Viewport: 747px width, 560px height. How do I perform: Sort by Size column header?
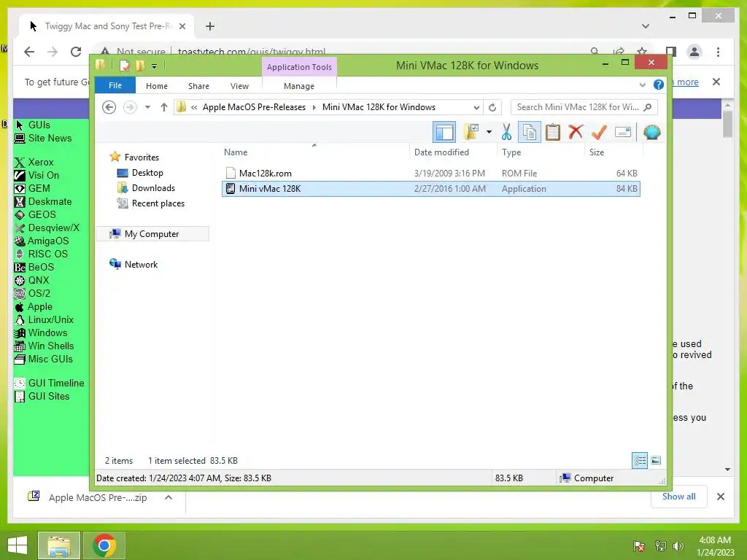(x=597, y=152)
